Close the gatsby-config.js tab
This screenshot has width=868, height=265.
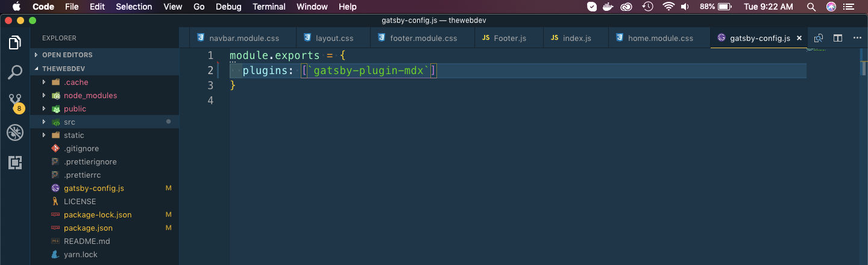click(800, 38)
